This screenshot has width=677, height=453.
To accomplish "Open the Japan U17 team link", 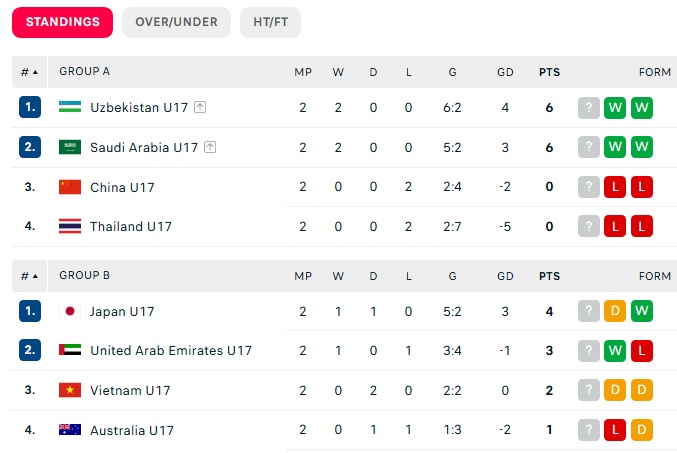I will coord(122,311).
